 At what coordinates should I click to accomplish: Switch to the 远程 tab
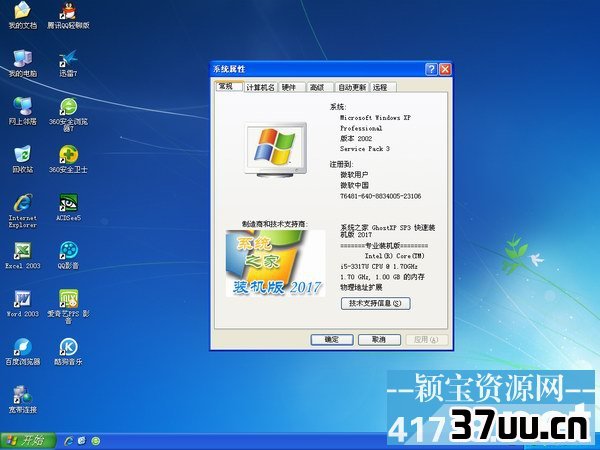click(383, 88)
